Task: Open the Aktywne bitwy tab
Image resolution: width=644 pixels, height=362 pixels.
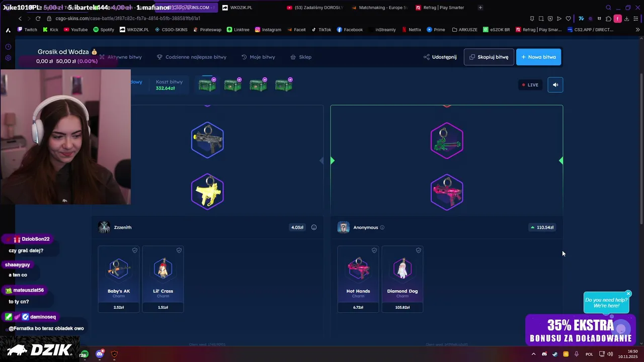Action: [121, 57]
